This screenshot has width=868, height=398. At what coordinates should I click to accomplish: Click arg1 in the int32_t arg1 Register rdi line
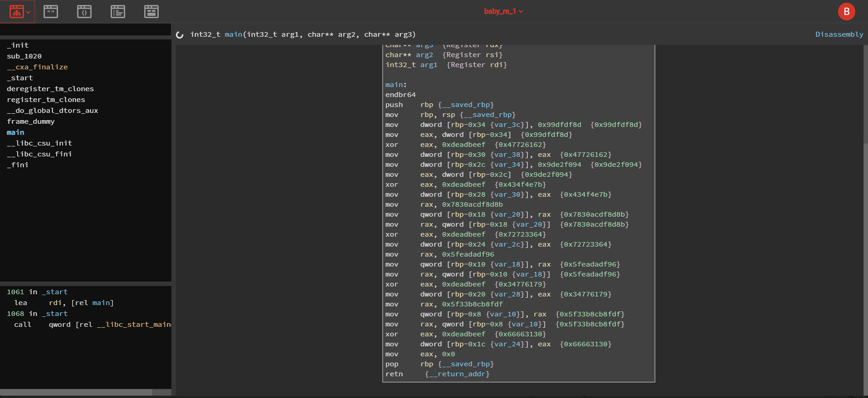[x=429, y=65]
